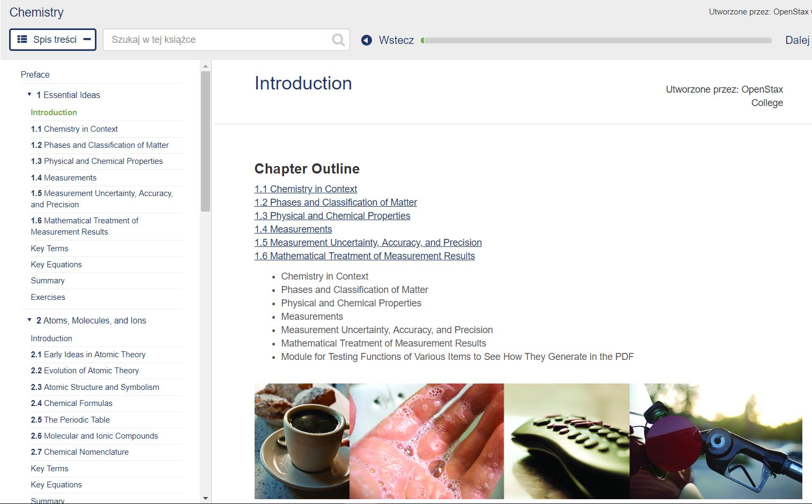Open 2.4 Chemical Formulas
Image resolution: width=812 pixels, height=504 pixels.
click(x=72, y=403)
